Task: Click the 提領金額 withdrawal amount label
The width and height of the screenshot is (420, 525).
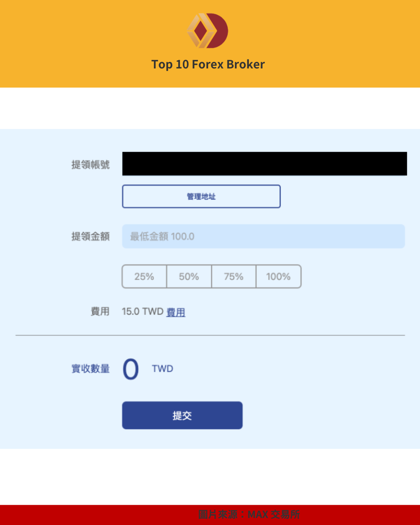Action: point(90,236)
